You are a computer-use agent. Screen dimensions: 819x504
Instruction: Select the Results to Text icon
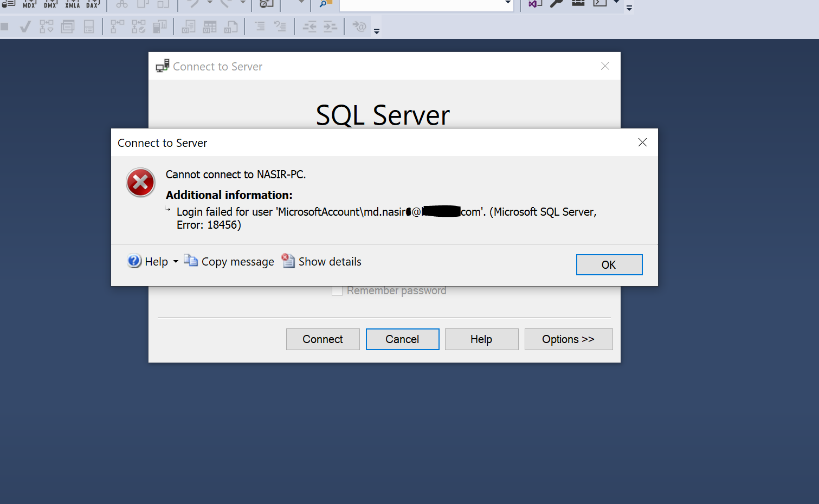coord(188,27)
